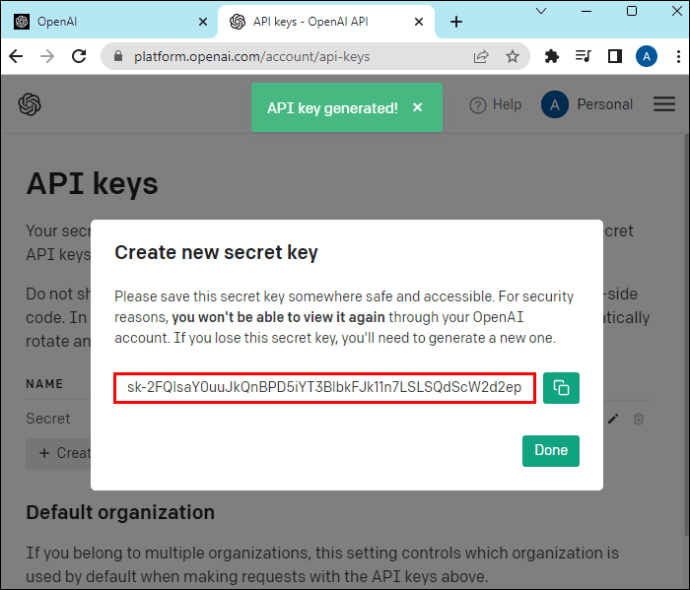690x590 pixels.
Task: Share this page from address bar
Action: point(481,57)
